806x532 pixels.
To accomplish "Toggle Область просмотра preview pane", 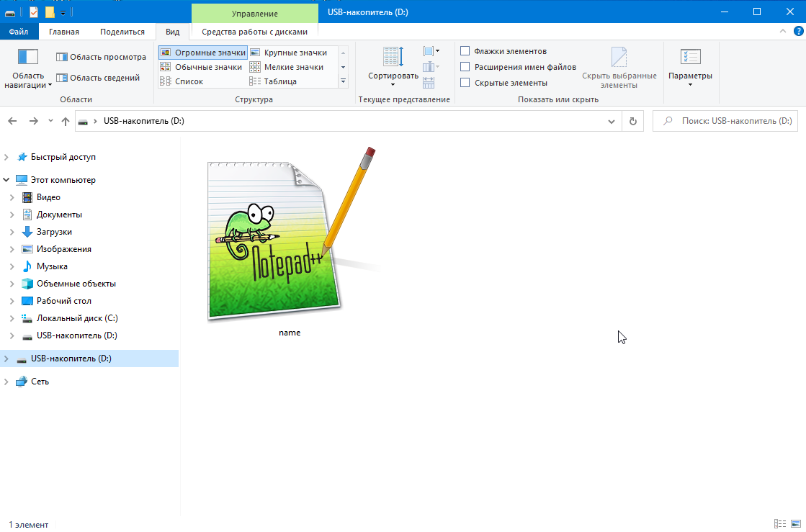I will point(102,57).
